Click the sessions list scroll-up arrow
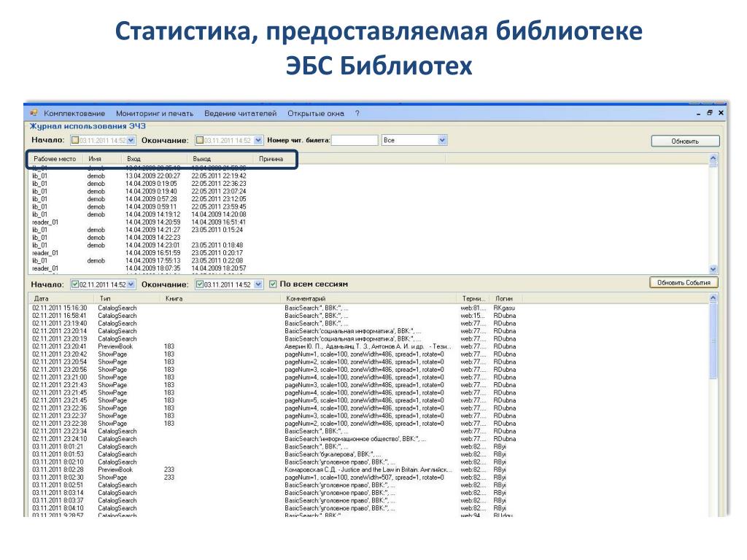The height and width of the screenshot is (560, 747). (x=713, y=158)
